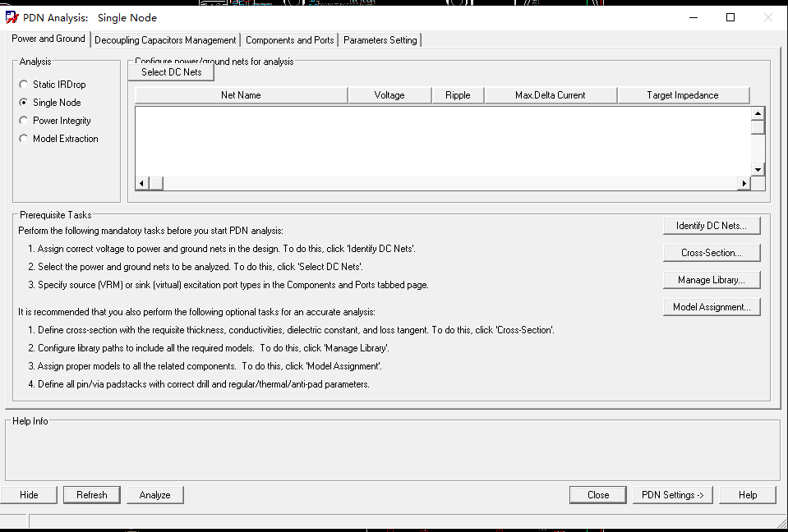The height and width of the screenshot is (532, 788).
Task: Open Model Assignment
Action: (x=712, y=306)
